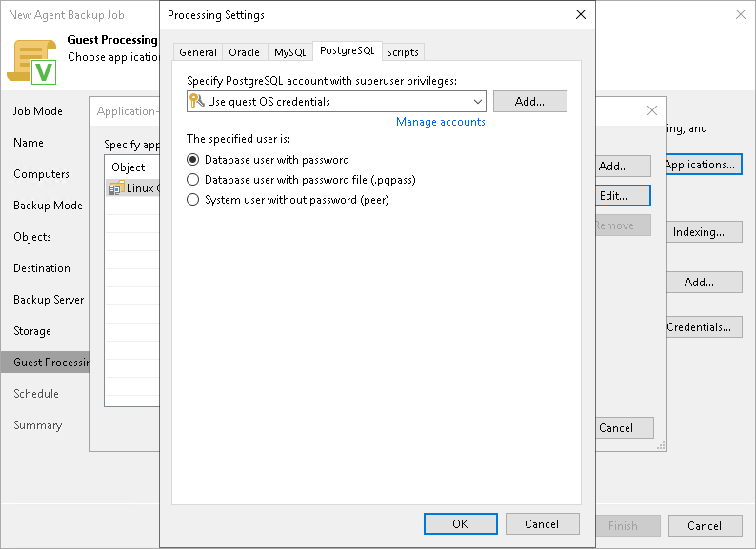Go to Backup Server wizard step
Viewport: 756px width, 549px height.
(49, 300)
